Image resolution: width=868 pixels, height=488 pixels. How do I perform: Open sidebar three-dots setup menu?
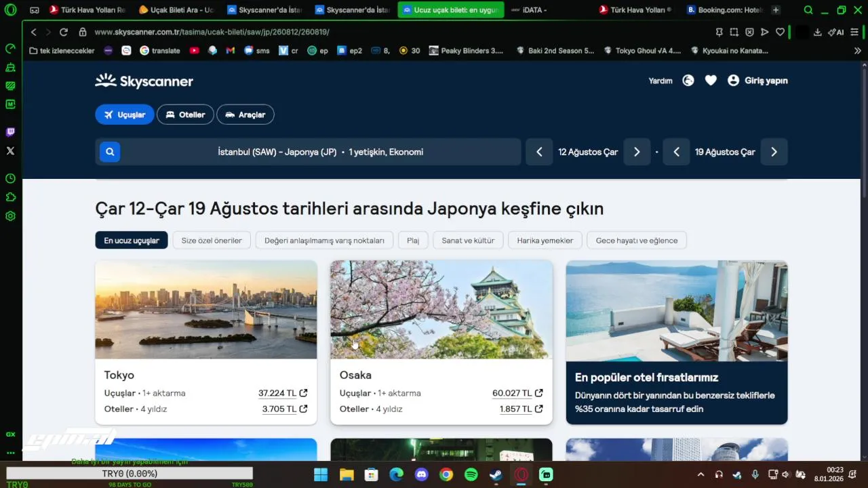click(x=10, y=453)
